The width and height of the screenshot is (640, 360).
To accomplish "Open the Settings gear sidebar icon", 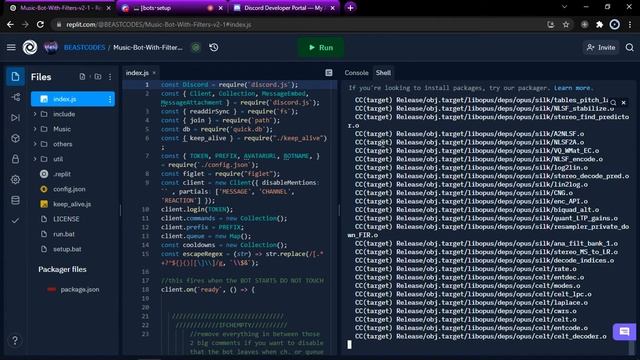I will point(16,180).
